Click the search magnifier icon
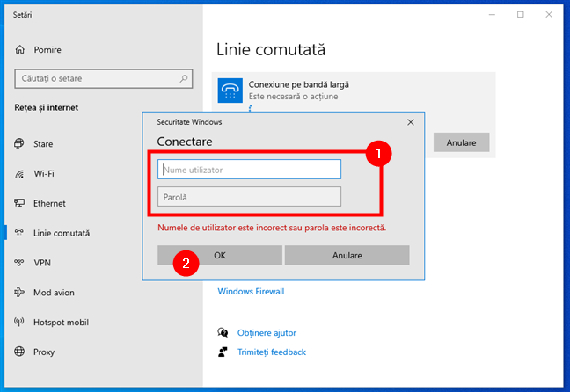The width and height of the screenshot is (570, 392). 184,79
